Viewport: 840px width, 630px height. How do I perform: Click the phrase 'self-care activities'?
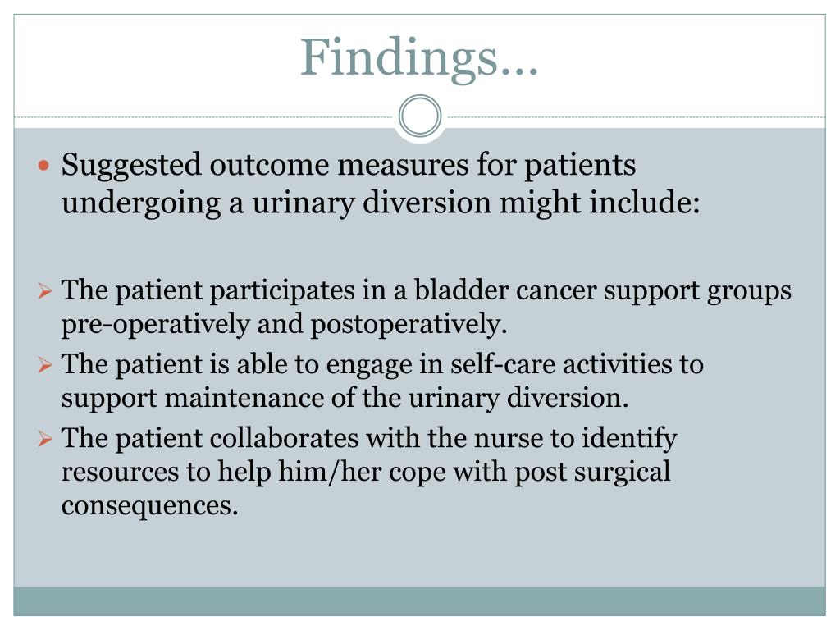[561, 364]
